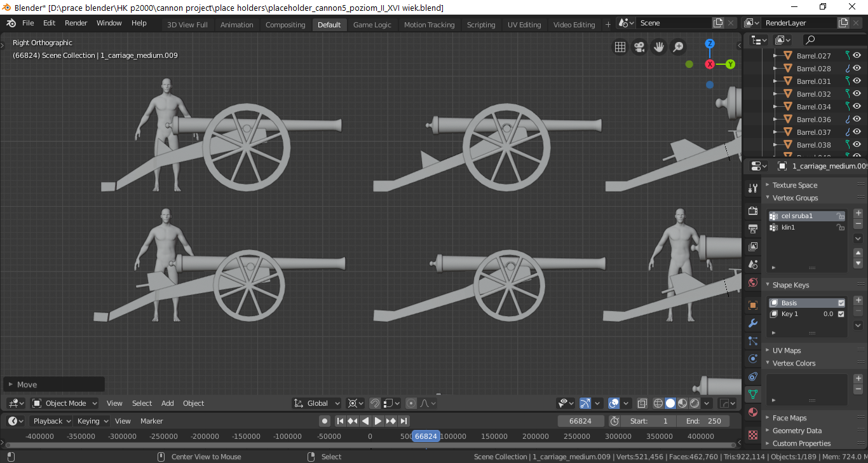Switch to the UV Editing workspace tab
The image size is (868, 463).
click(524, 25)
